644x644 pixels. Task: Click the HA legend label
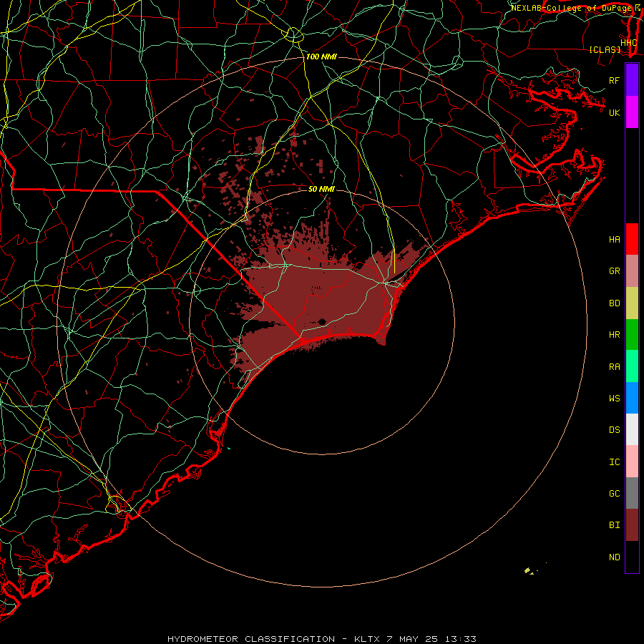pos(615,240)
